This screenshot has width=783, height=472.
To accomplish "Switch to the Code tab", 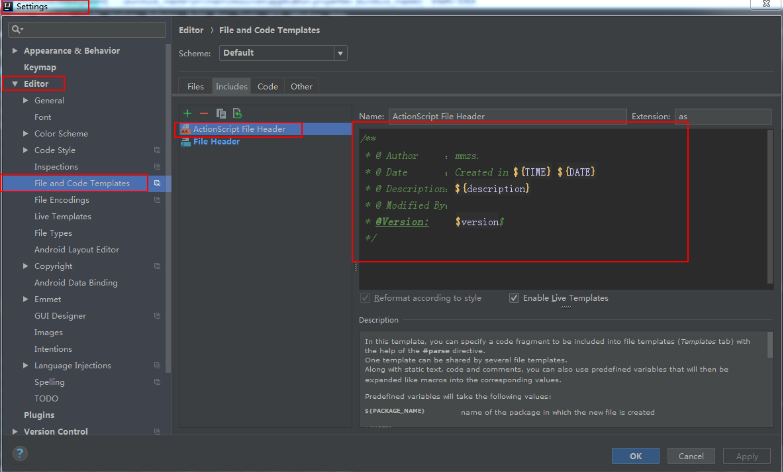I will tap(268, 86).
